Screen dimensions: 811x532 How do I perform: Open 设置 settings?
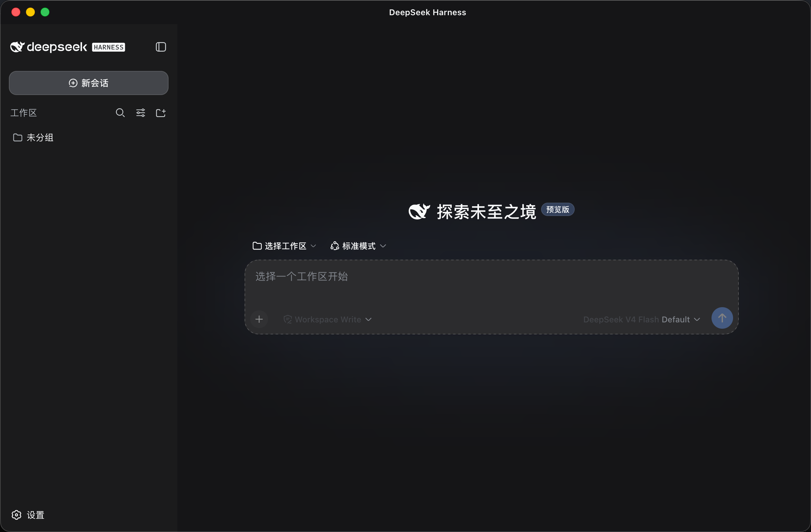point(28,515)
